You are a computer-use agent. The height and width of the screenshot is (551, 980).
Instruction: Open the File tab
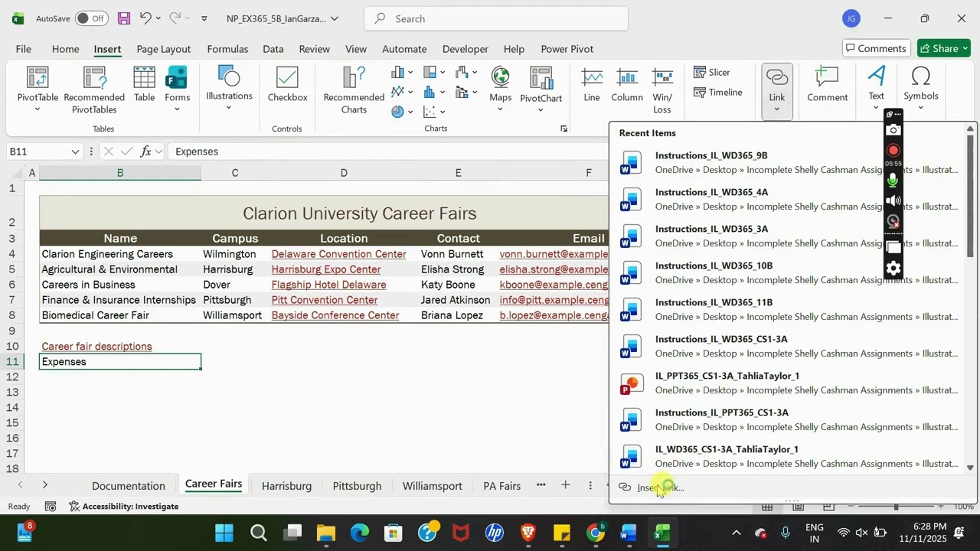(24, 48)
